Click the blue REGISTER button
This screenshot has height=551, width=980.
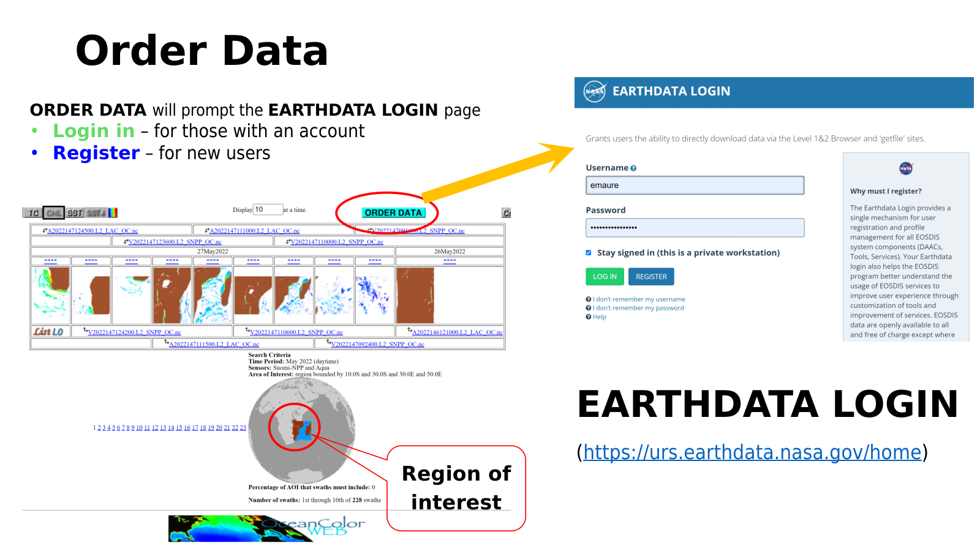point(651,277)
